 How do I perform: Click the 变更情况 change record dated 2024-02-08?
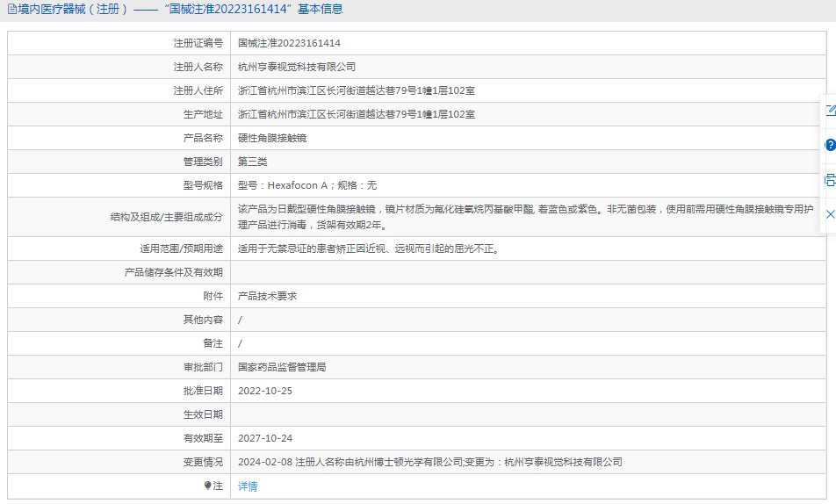[429, 462]
